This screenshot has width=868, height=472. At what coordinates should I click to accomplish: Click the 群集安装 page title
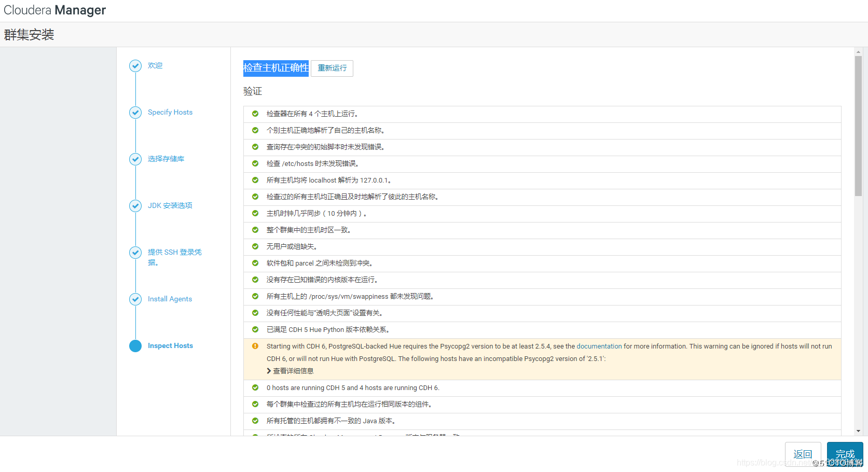point(29,35)
